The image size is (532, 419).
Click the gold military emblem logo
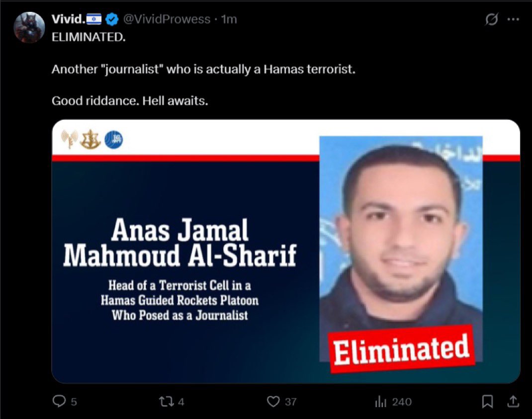click(90, 140)
